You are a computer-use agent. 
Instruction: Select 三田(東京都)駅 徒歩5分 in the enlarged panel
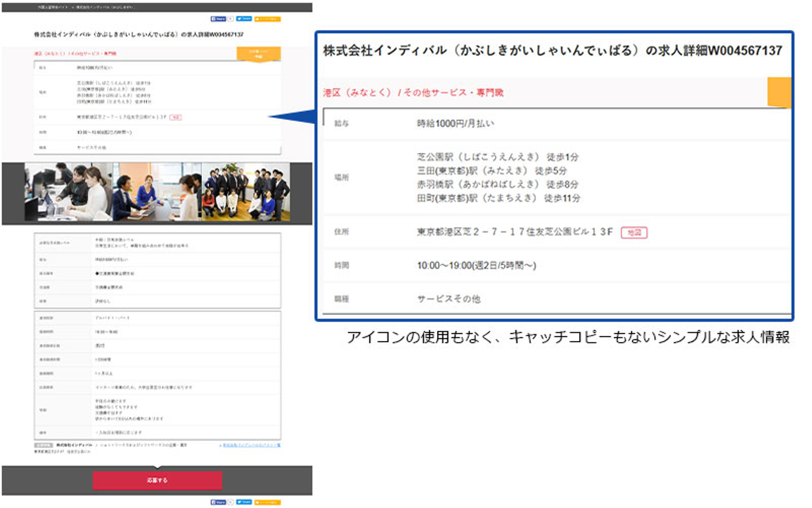pos(492,170)
